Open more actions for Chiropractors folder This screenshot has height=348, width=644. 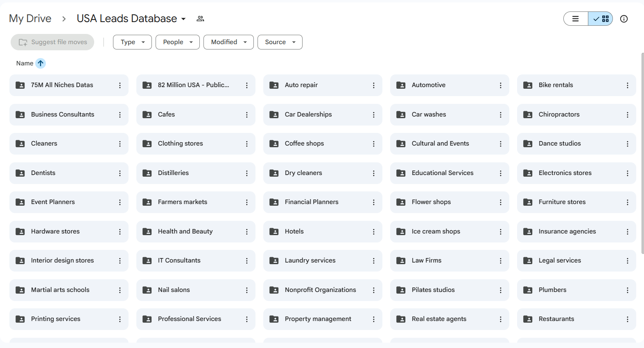click(x=628, y=115)
